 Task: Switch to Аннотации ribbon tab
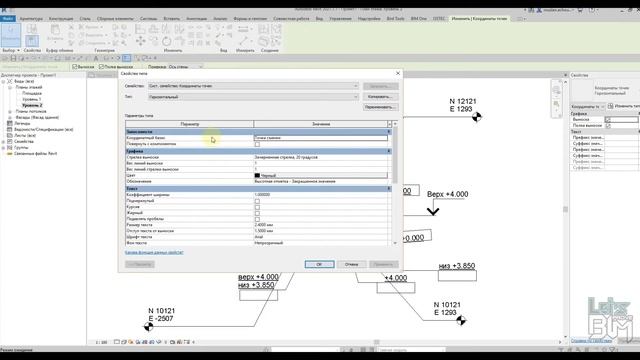click(x=196, y=19)
